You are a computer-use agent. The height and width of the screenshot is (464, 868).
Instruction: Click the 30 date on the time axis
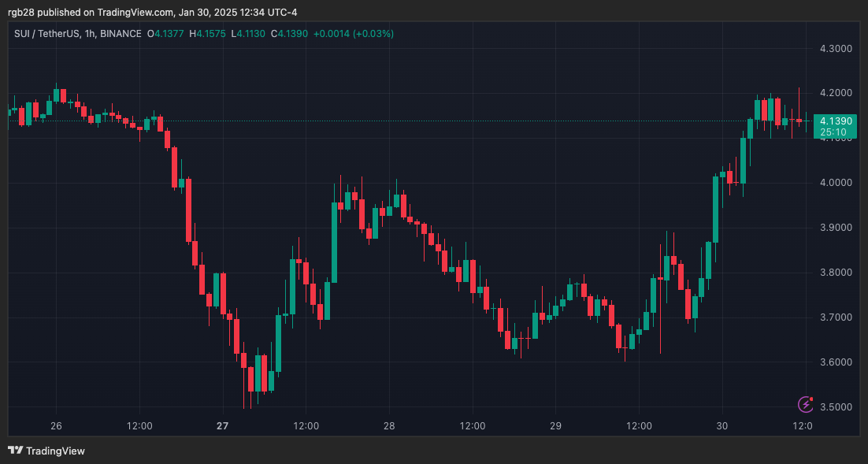pyautogui.click(x=721, y=426)
